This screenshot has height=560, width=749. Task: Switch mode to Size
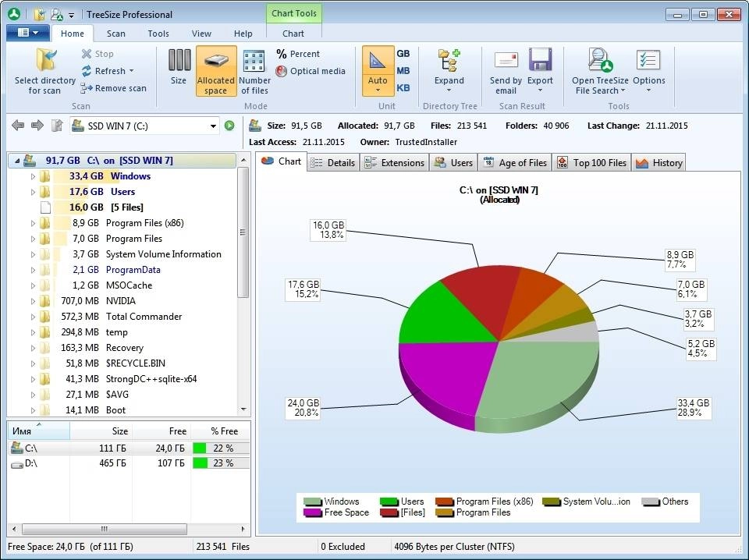pyautogui.click(x=179, y=67)
